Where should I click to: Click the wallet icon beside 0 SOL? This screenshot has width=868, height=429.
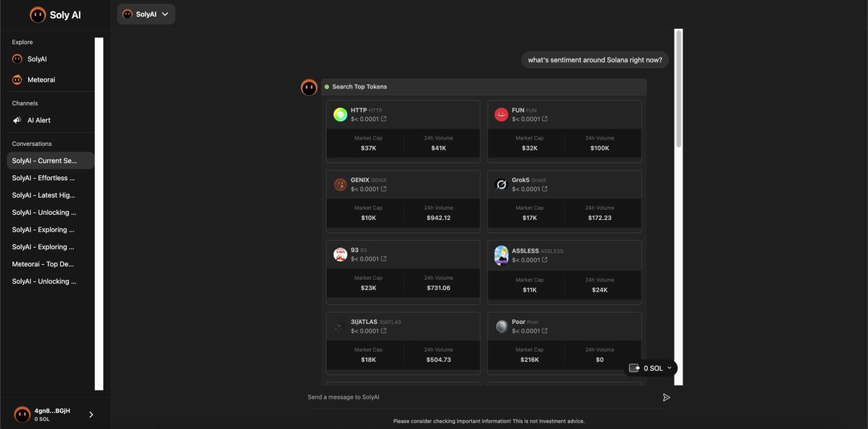point(634,368)
